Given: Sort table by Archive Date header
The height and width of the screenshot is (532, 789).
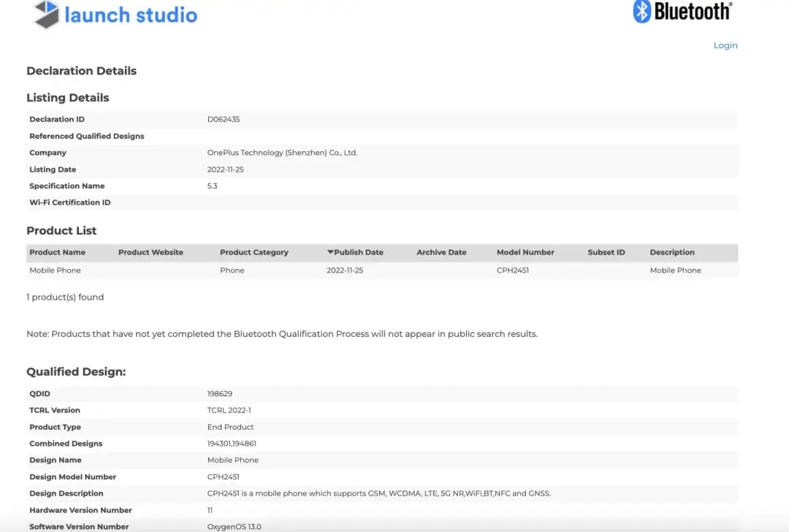Looking at the screenshot, I should point(441,252).
